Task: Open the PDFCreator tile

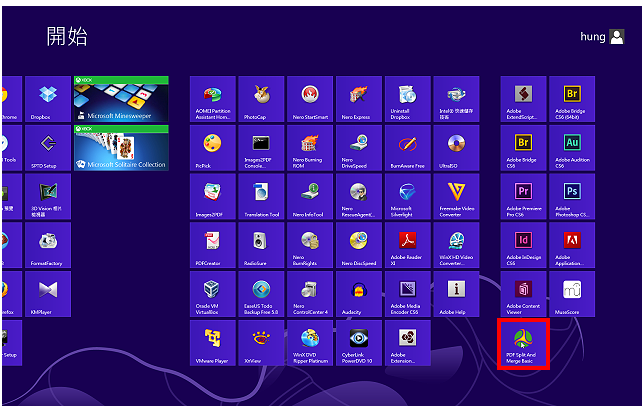Action: 213,245
